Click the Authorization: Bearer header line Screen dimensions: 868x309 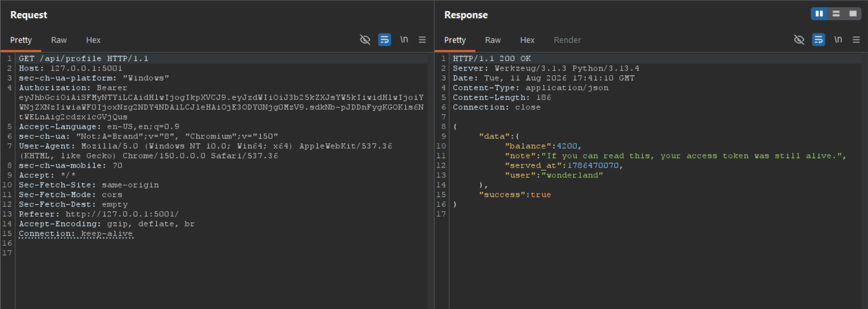(x=73, y=88)
